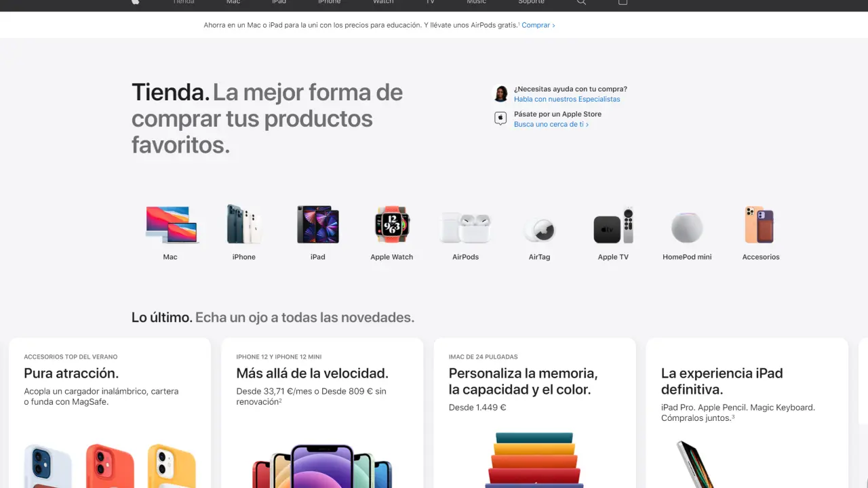Open search with the magnifier icon
The image size is (868, 488).
pos(581,2)
